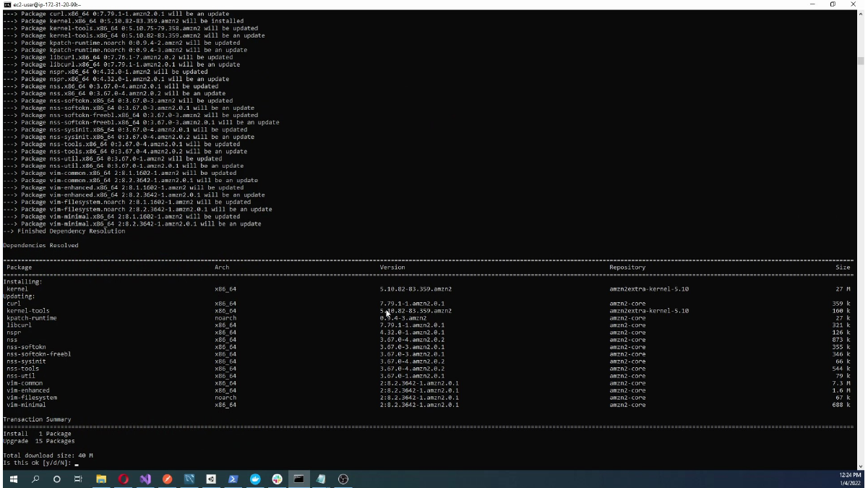
Task: Click the "noarch" arch in vim-filesystem row
Action: pos(225,397)
